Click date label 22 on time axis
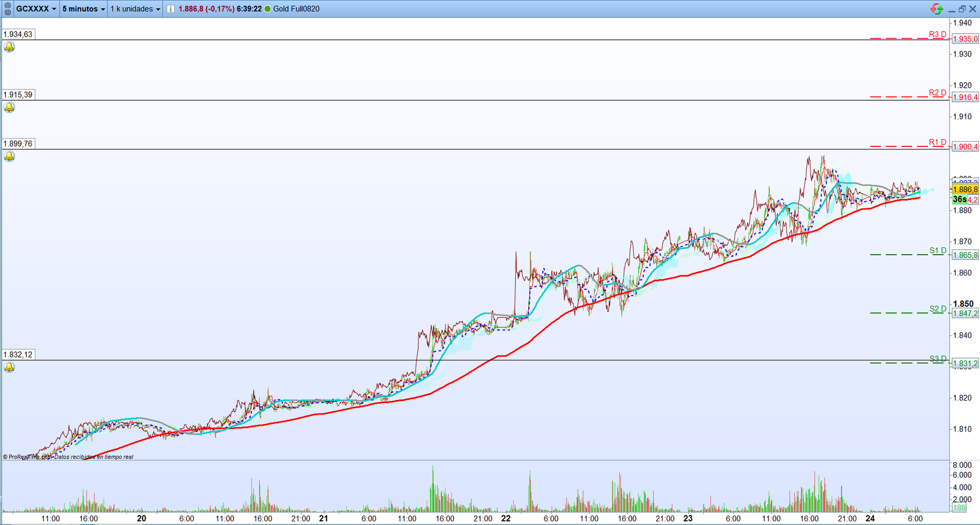The width and height of the screenshot is (980, 525). 506,518
